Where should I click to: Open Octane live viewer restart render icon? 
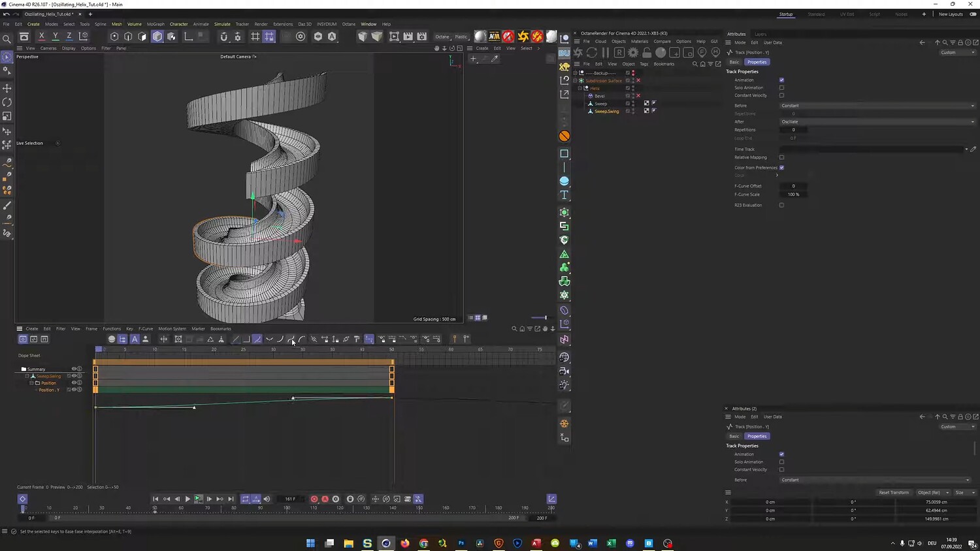point(592,52)
